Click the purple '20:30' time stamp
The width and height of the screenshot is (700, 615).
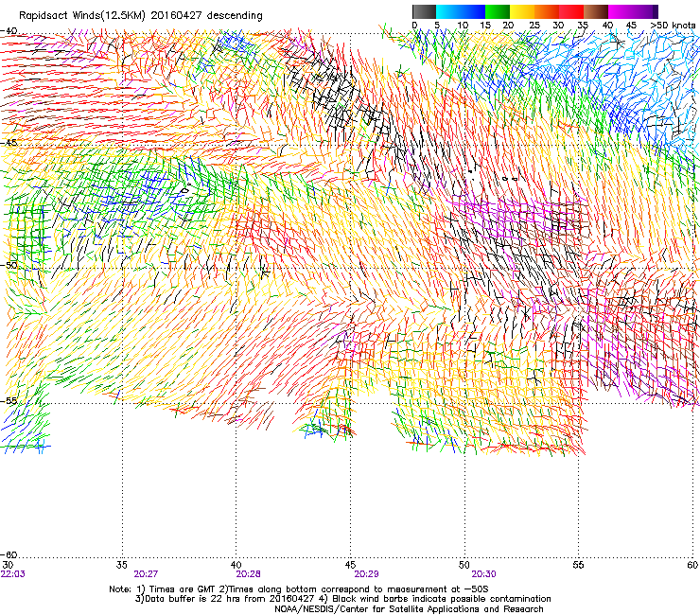(483, 574)
